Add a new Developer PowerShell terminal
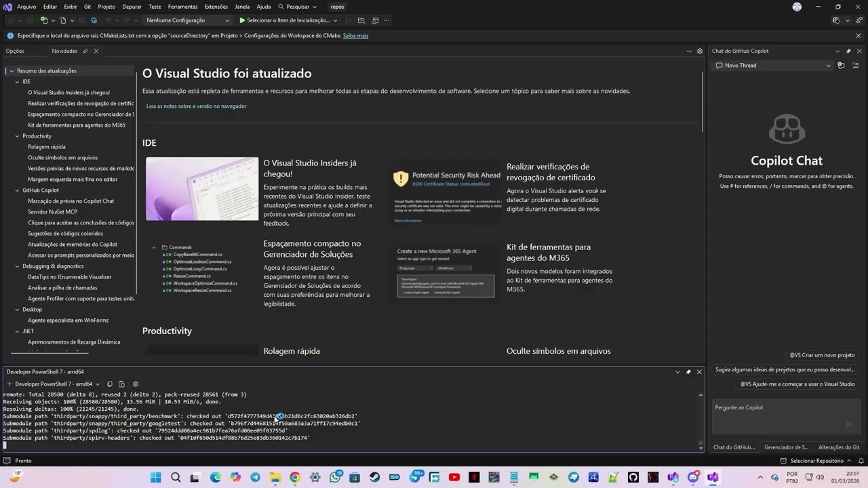 9,384
